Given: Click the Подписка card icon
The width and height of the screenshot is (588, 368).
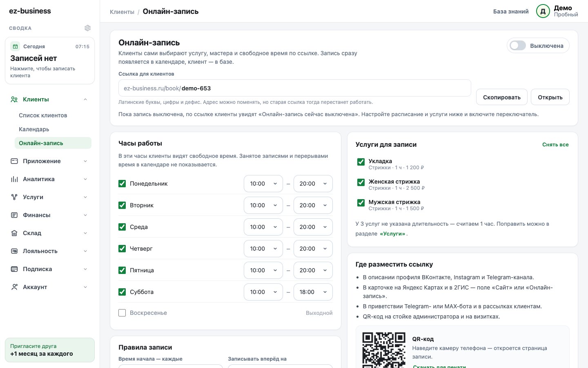Looking at the screenshot, I should coord(14,269).
